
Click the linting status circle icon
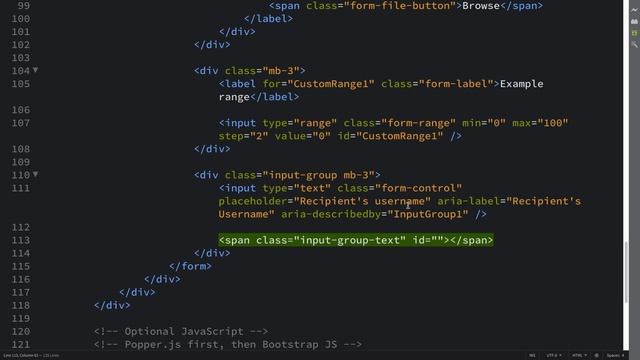(x=596, y=356)
